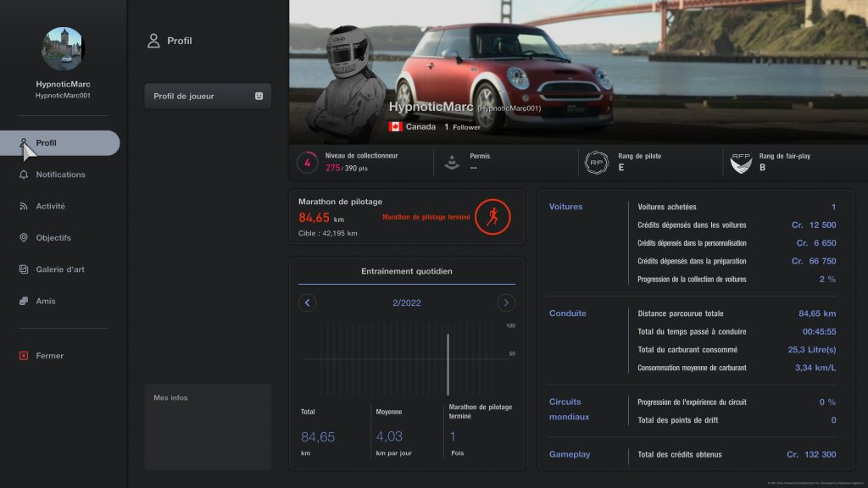Click the Objectifs pin icon
Viewport: 868px width, 488px height.
click(x=24, y=238)
